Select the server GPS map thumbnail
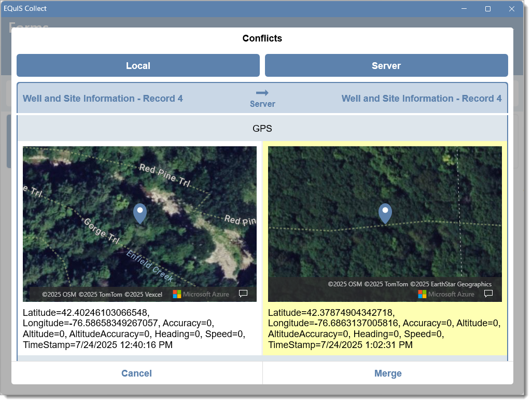Viewport: 532px width, 403px height. [x=385, y=224]
